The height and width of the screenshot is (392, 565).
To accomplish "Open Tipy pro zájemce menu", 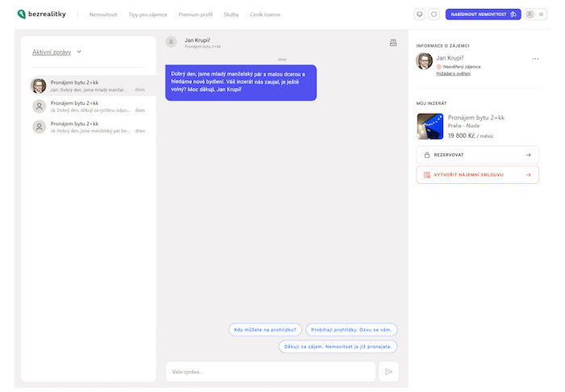I will (x=148, y=14).
